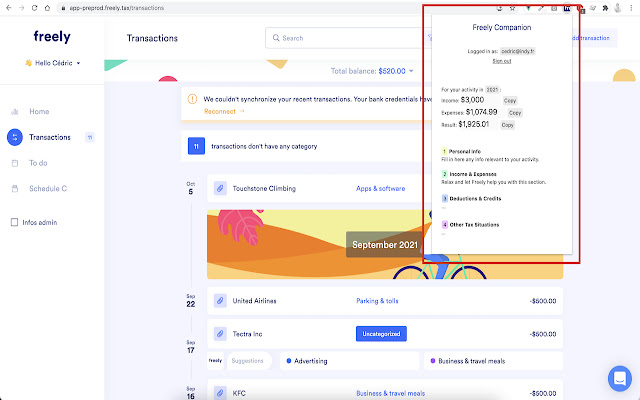
Task: Click the freely logo
Action: click(x=52, y=36)
